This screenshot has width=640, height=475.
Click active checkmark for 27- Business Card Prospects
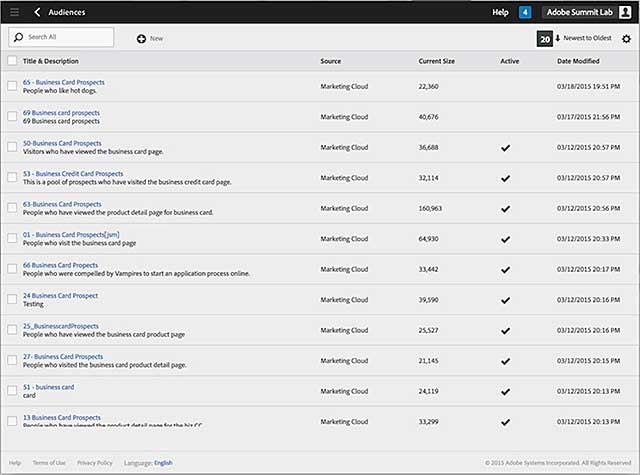point(505,361)
